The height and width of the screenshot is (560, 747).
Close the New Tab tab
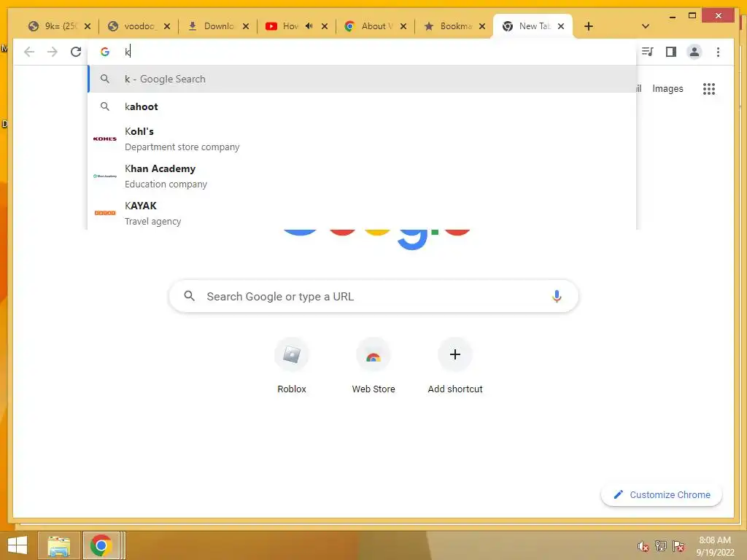coord(561,26)
